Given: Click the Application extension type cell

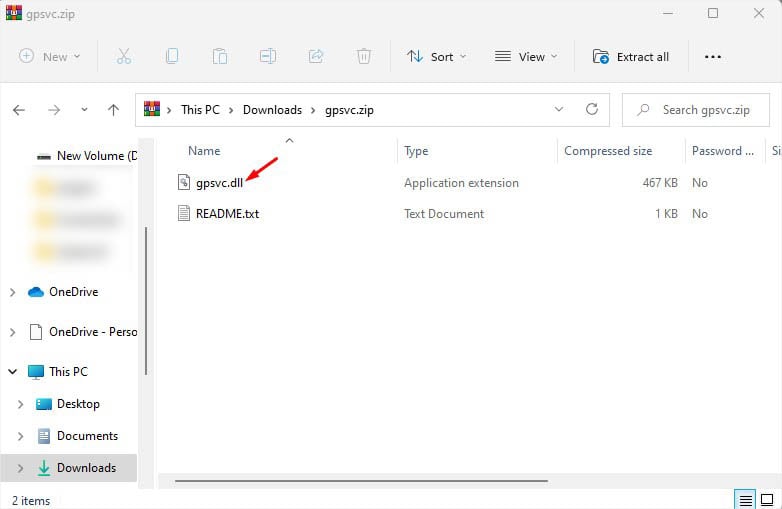Looking at the screenshot, I should pyautogui.click(x=461, y=183).
